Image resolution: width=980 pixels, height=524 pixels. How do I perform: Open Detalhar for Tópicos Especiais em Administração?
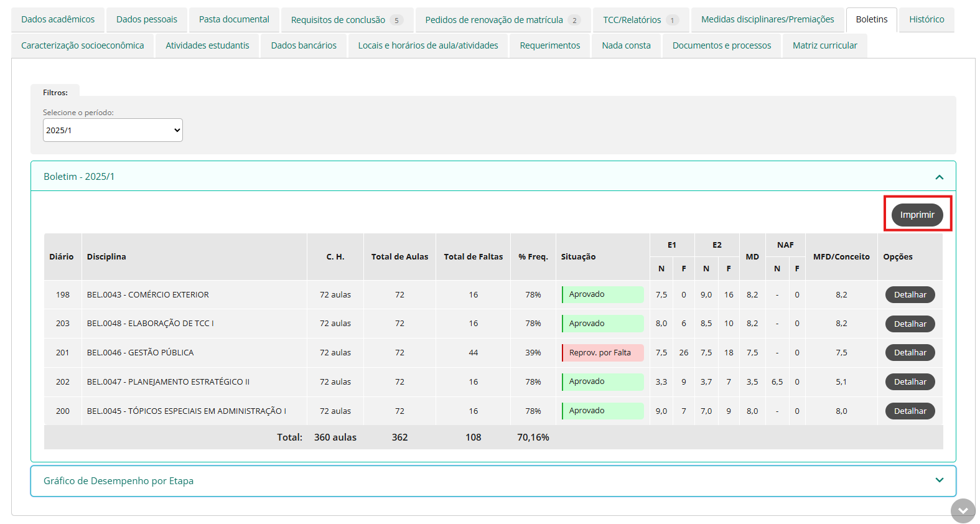click(x=910, y=411)
